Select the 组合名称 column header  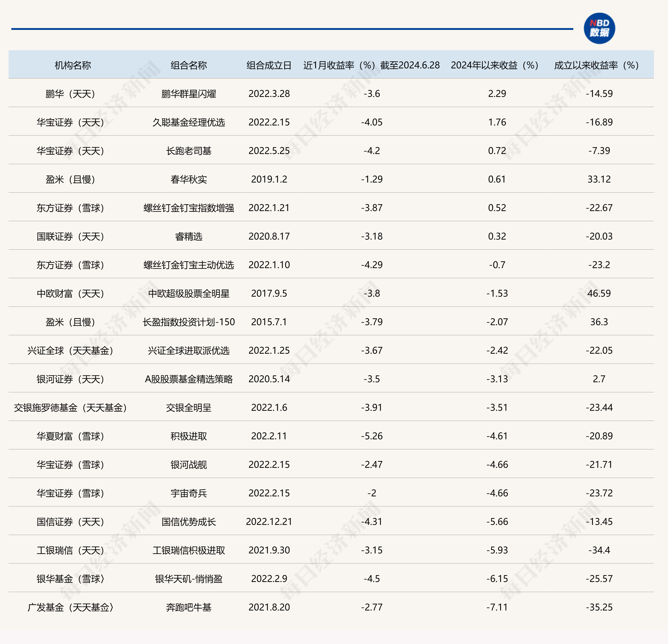[189, 65]
